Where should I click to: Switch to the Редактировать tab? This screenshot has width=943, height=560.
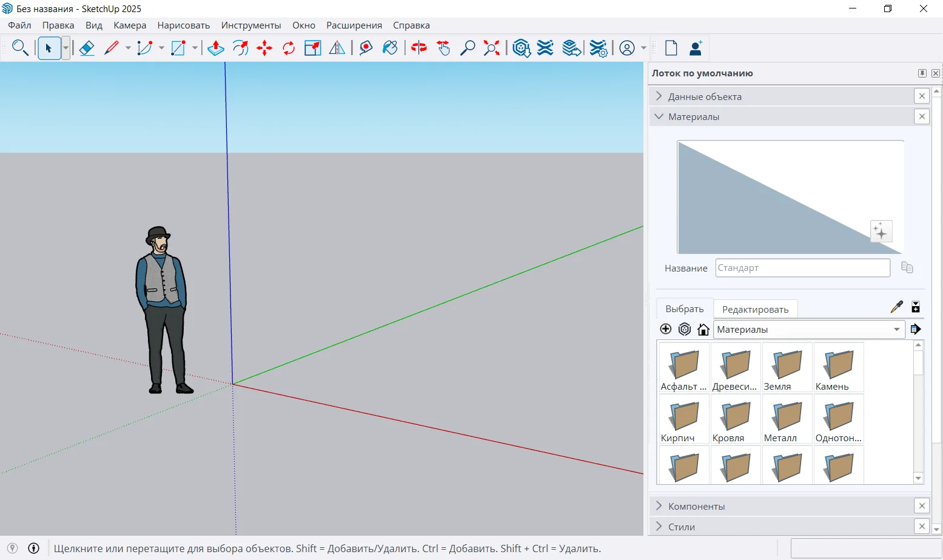[x=755, y=309]
